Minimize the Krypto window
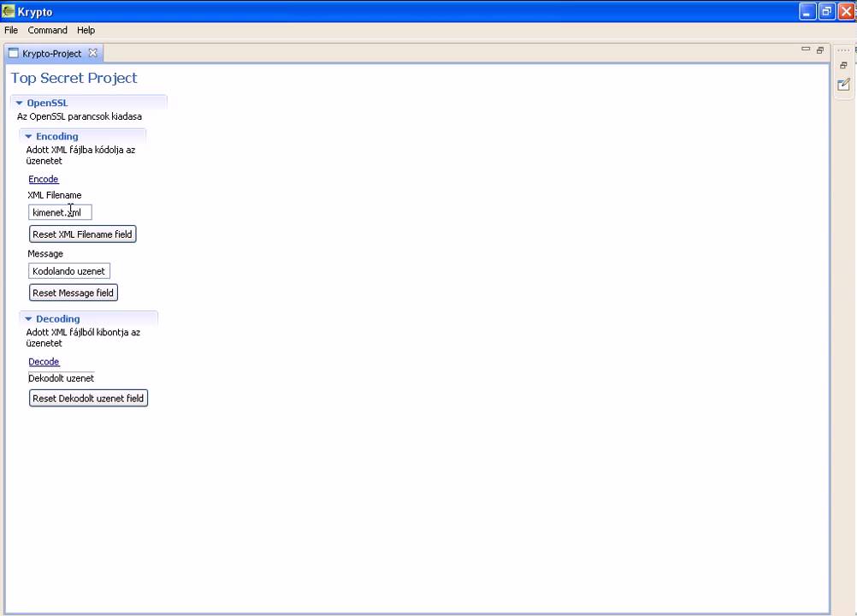Screen dimensions: 857x616 point(807,11)
